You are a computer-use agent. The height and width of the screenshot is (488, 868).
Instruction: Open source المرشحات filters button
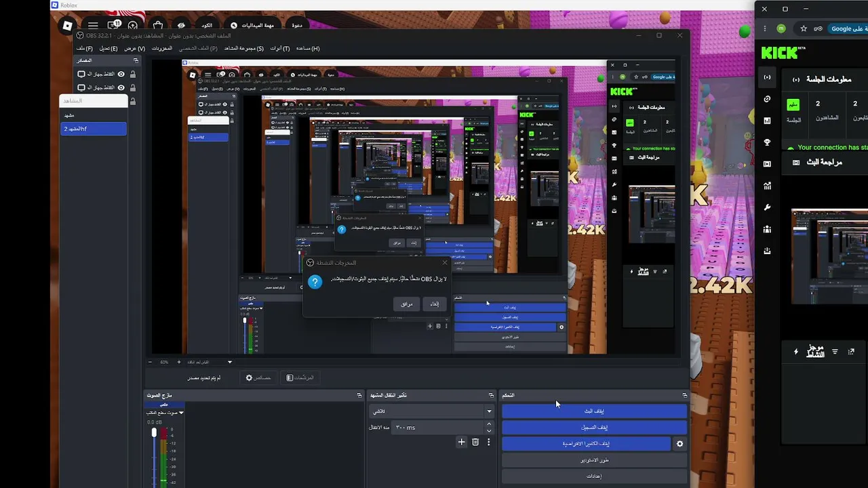point(300,378)
